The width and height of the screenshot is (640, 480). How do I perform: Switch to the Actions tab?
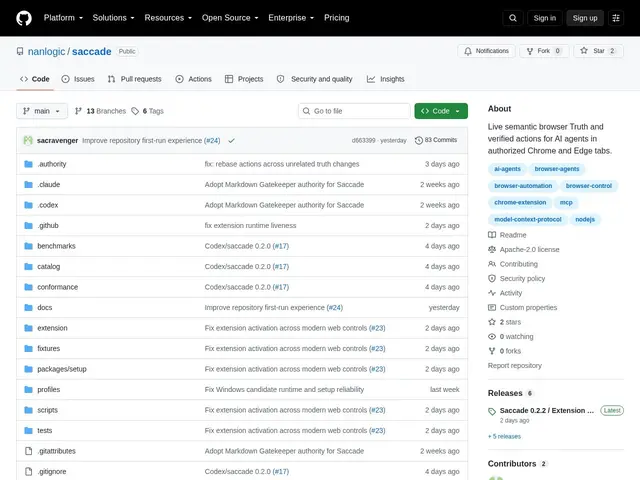pos(193,79)
